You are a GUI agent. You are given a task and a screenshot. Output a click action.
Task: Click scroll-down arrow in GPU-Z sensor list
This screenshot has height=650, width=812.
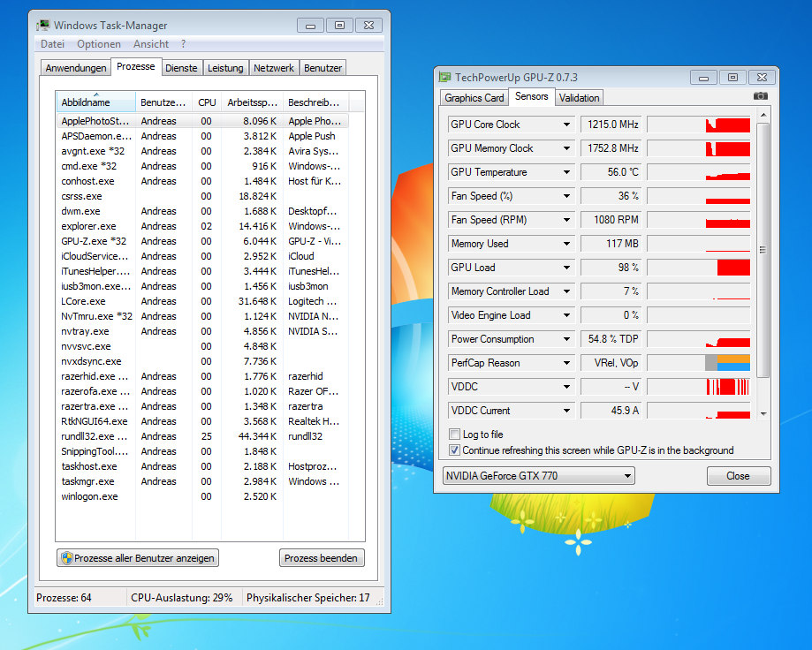coord(763,414)
